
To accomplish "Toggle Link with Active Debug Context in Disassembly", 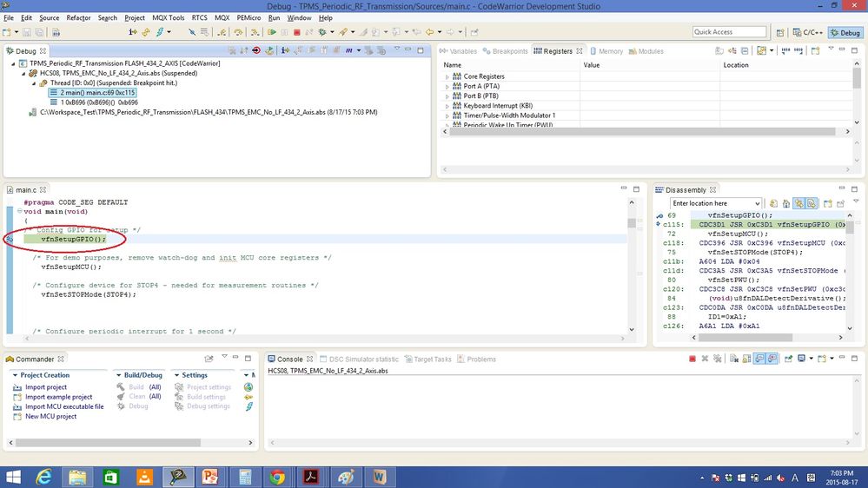I will click(798, 203).
